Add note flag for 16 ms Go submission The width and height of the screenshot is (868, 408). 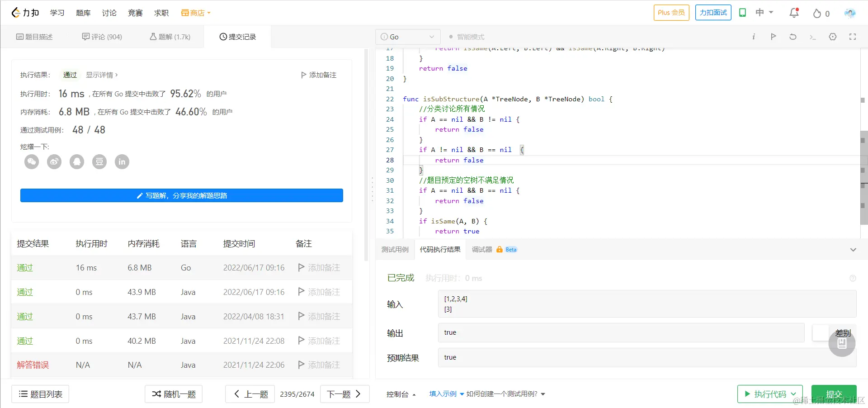tap(319, 268)
